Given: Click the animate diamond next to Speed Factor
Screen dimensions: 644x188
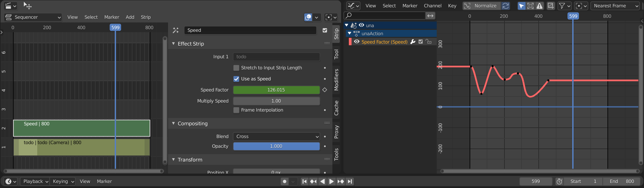Looking at the screenshot, I should click(325, 90).
